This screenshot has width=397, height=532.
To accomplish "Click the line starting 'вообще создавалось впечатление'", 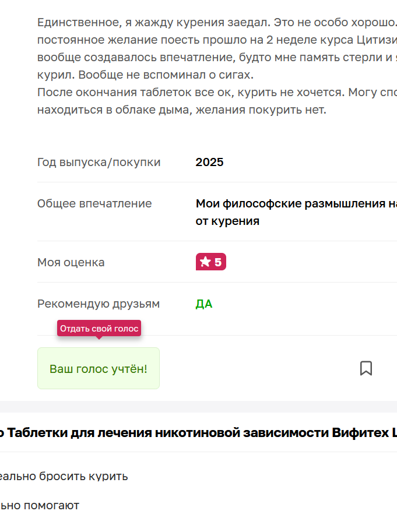I will (x=217, y=58).
